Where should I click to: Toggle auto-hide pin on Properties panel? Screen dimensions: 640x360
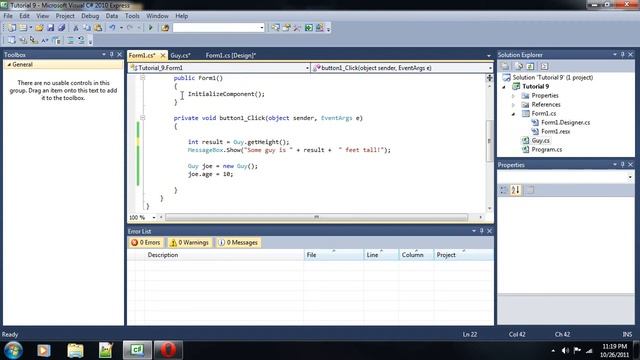[622, 164]
